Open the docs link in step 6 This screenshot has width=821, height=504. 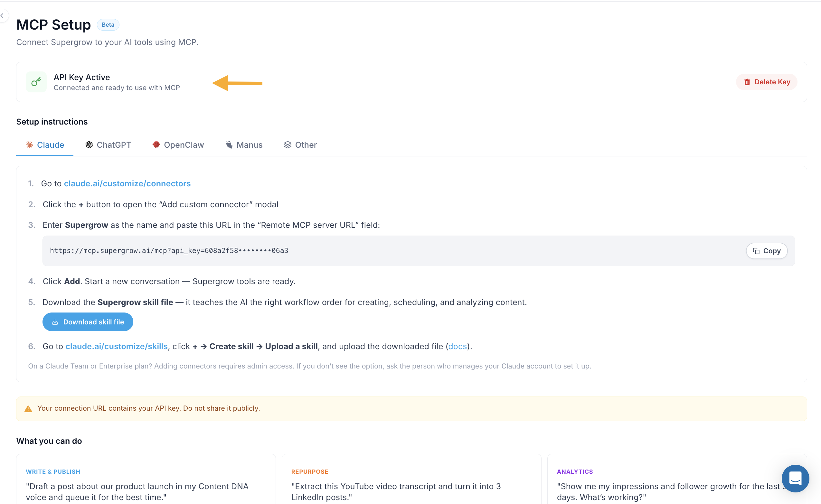point(457,346)
